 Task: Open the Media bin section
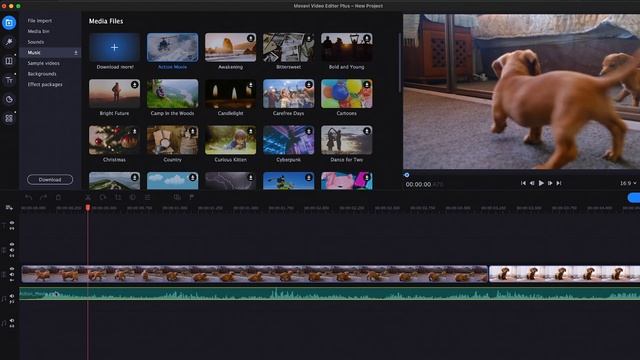38,31
